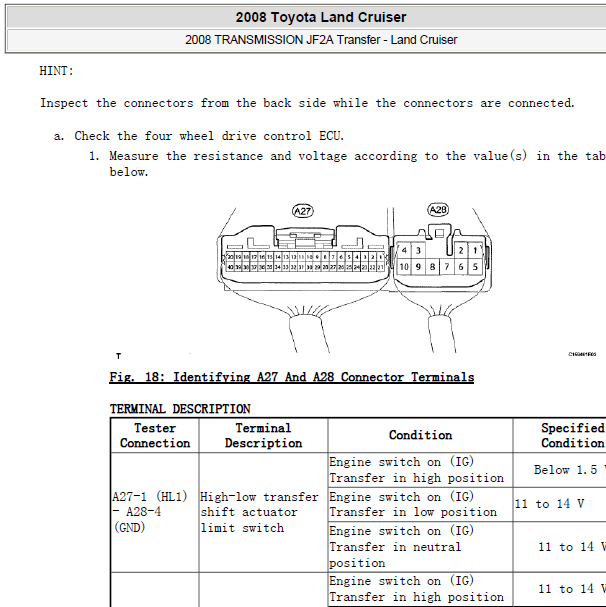Click the 'Transfer in low position' condition cell

tap(421, 504)
